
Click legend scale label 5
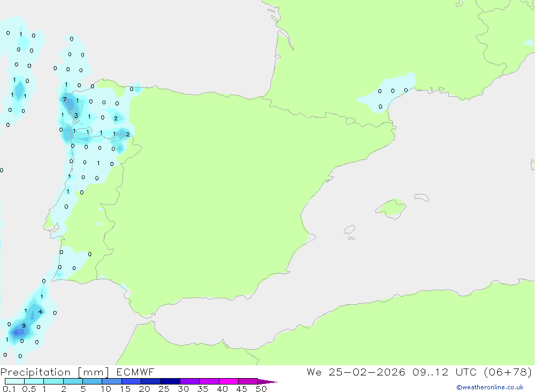pyautogui.click(x=83, y=389)
